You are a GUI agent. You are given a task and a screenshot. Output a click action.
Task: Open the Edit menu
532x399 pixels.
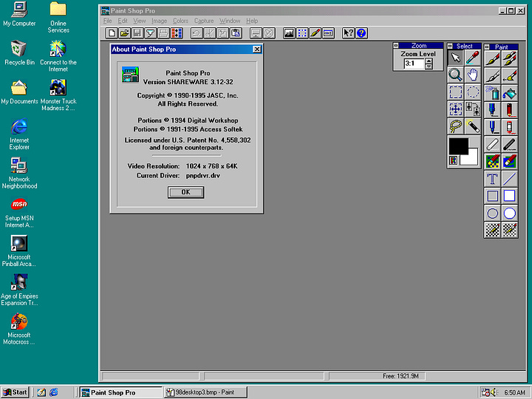[123, 21]
